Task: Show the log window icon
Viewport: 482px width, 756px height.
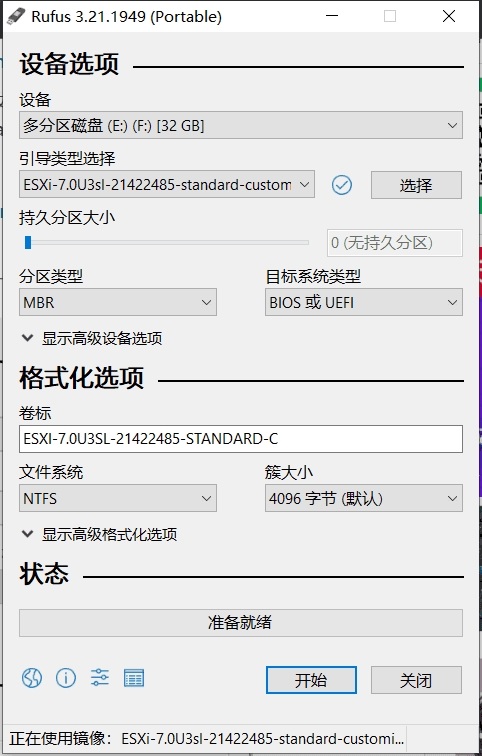Action: point(134,678)
